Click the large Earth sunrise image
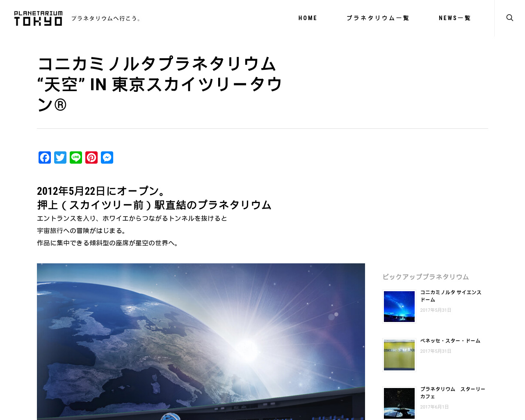Viewport: 525px width, 420px height. tap(201, 342)
